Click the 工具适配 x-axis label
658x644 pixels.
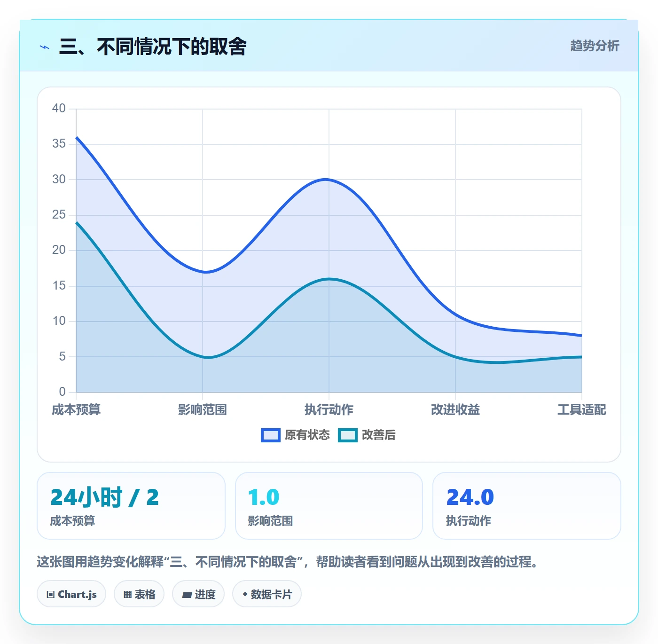(582, 410)
